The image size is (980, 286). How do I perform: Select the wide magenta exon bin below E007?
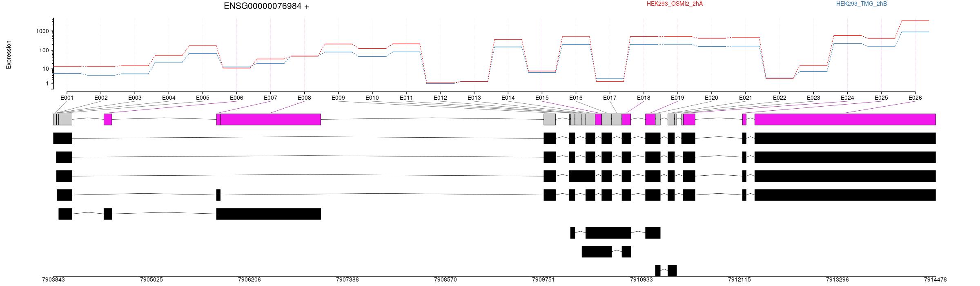pos(271,119)
